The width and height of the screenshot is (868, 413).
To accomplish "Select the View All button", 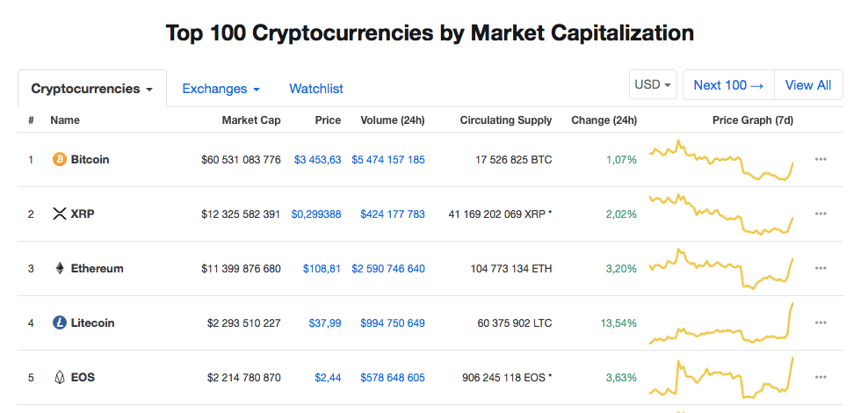I will pyautogui.click(x=808, y=85).
